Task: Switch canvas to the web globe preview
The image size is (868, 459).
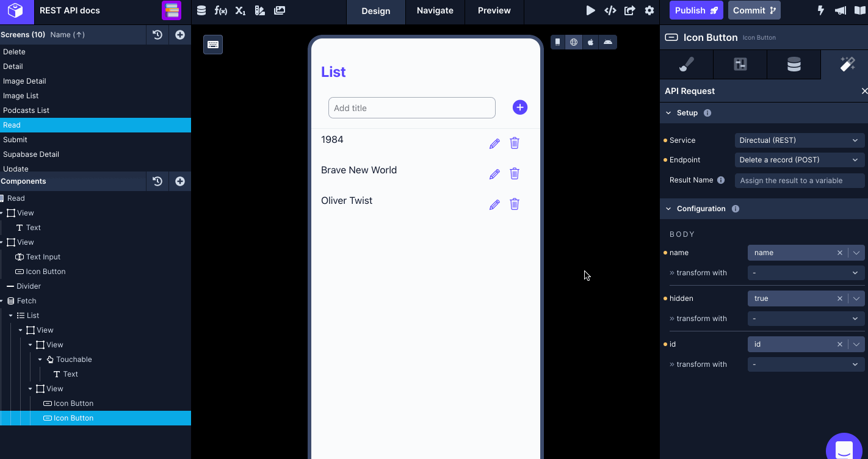Action: pyautogui.click(x=574, y=42)
